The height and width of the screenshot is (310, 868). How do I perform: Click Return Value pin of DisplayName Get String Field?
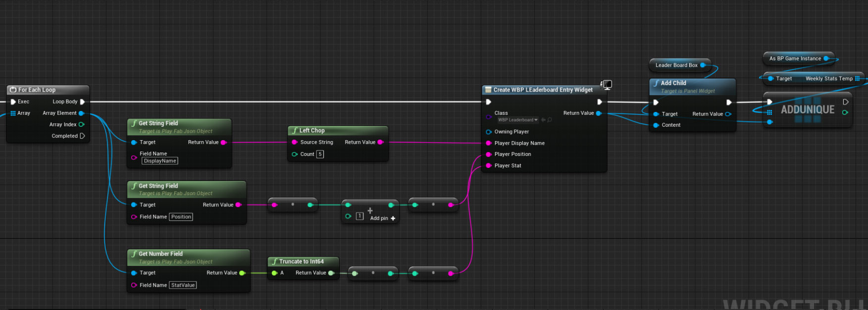pyautogui.click(x=223, y=142)
